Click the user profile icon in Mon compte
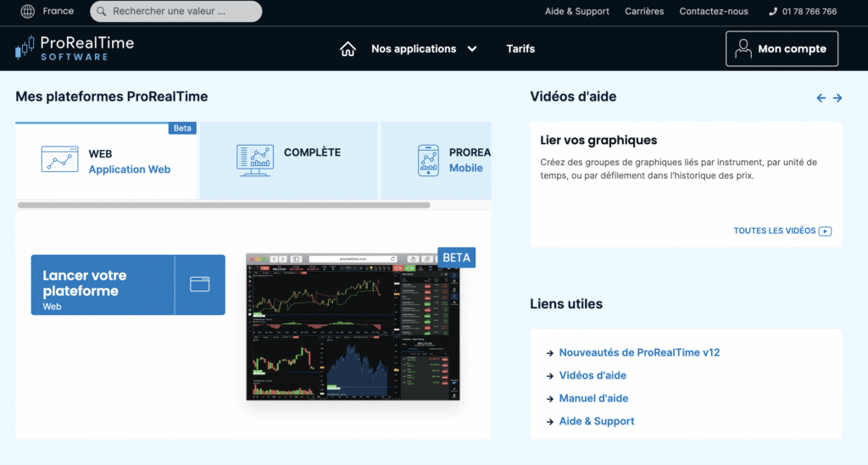 point(743,48)
